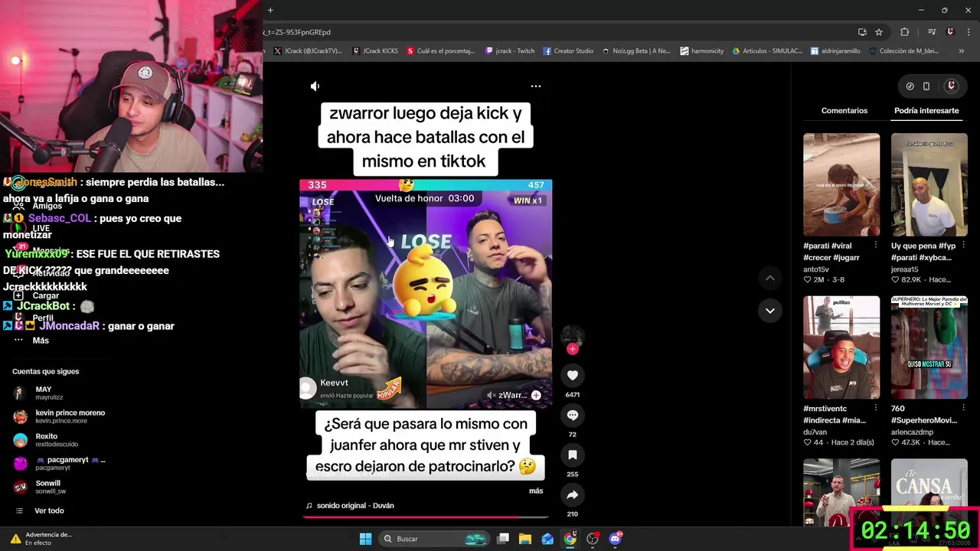The height and width of the screenshot is (551, 980).
Task: Seek on the video progress bar
Action: point(426,517)
